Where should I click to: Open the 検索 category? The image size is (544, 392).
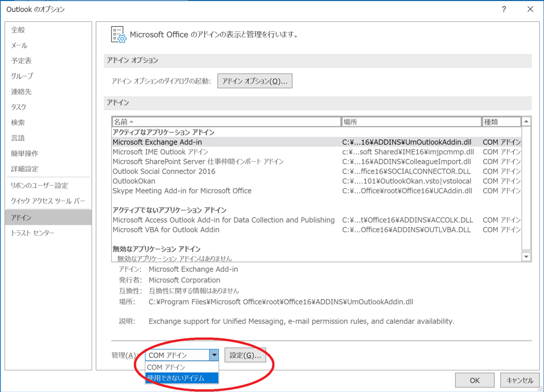tap(48, 122)
